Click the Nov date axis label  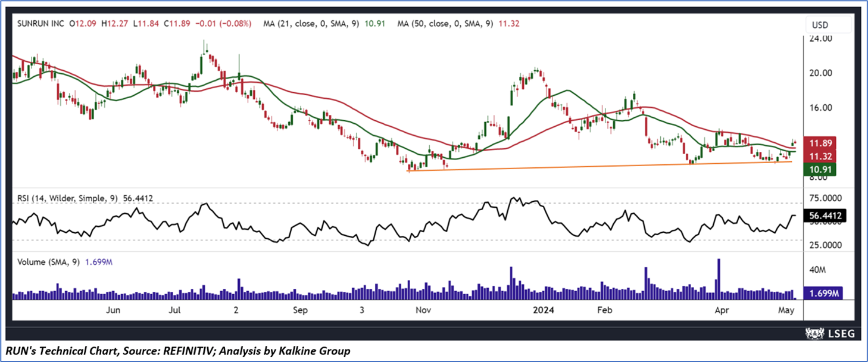click(423, 310)
